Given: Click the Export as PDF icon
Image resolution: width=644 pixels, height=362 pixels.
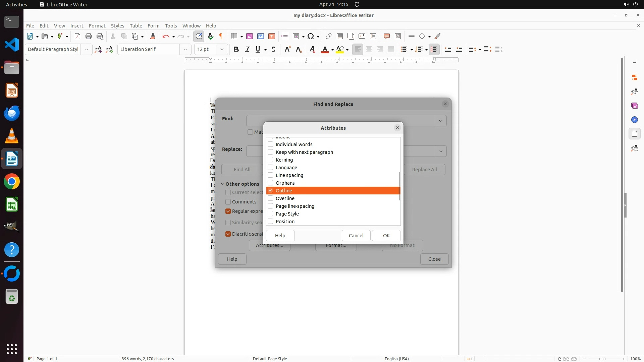Looking at the screenshot, I should (77, 36).
